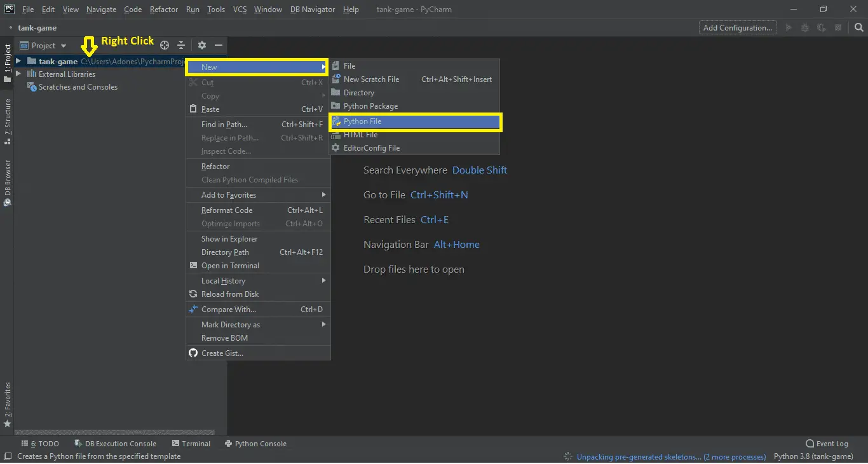
Task: Click Python 3.8 interpreter selector
Action: pos(813,456)
